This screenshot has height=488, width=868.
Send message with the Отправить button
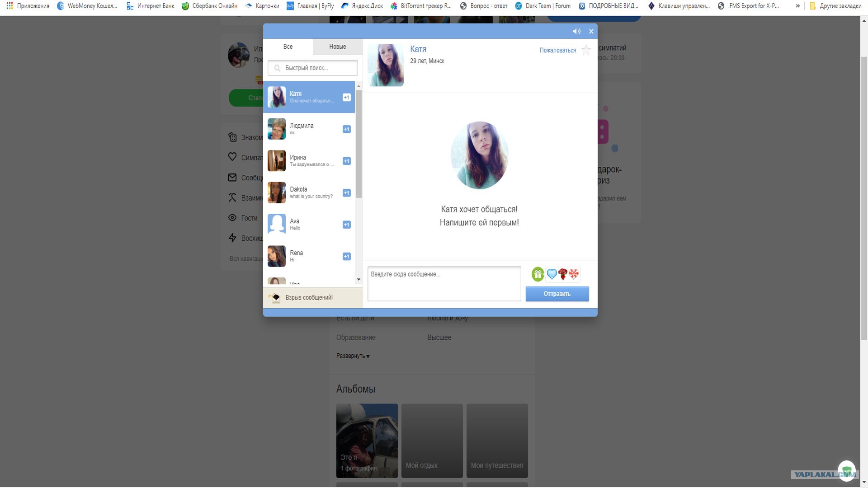pyautogui.click(x=557, y=294)
